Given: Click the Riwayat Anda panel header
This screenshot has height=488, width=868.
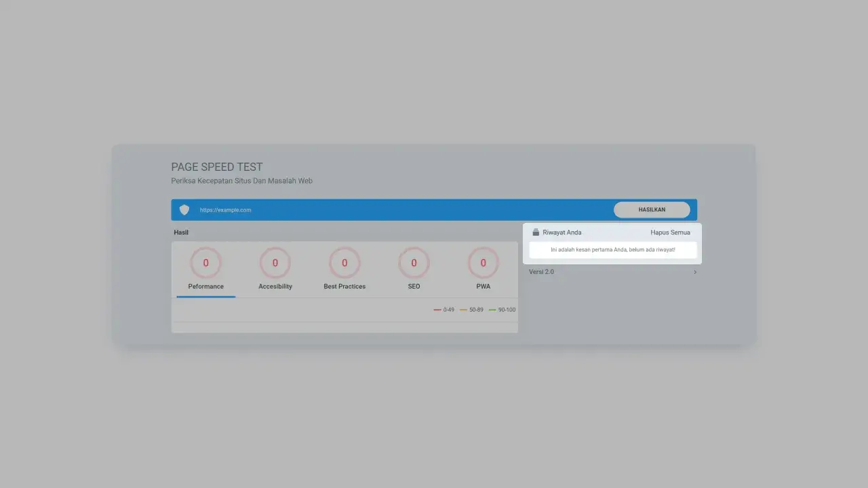Looking at the screenshot, I should point(561,232).
